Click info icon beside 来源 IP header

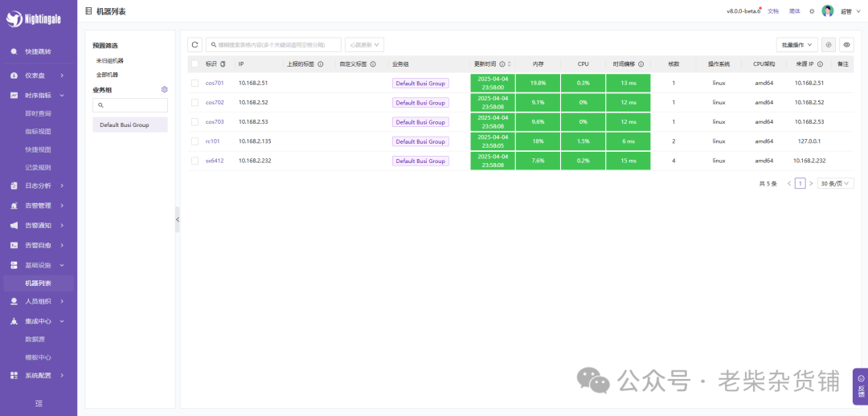point(820,64)
